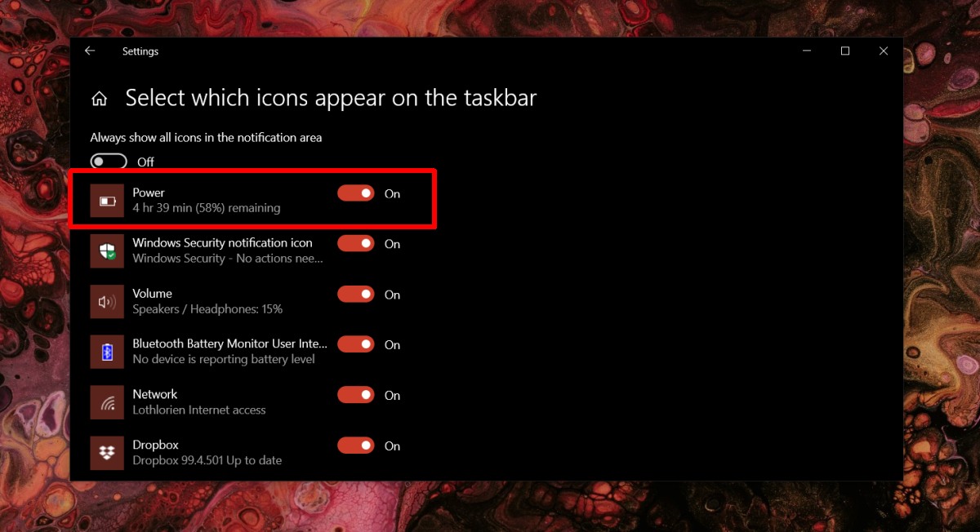Click the Bluetooth Battery Monitor icon

click(106, 350)
